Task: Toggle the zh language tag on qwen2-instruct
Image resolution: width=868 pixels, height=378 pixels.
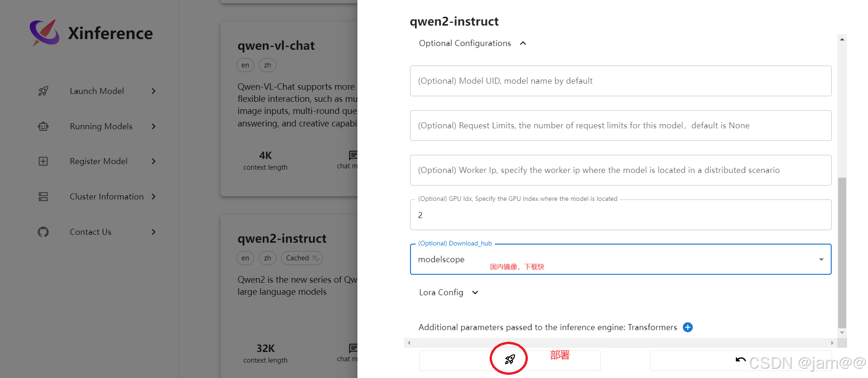Action: (267, 258)
